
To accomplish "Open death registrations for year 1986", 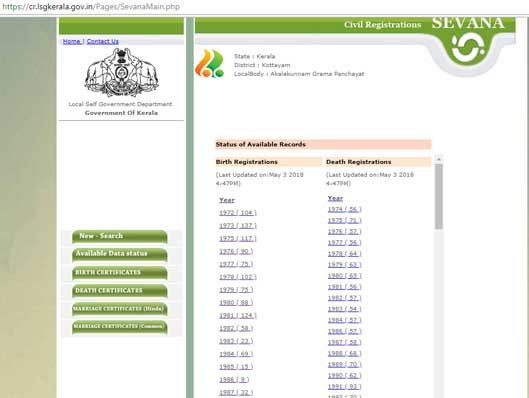I will tap(344, 331).
